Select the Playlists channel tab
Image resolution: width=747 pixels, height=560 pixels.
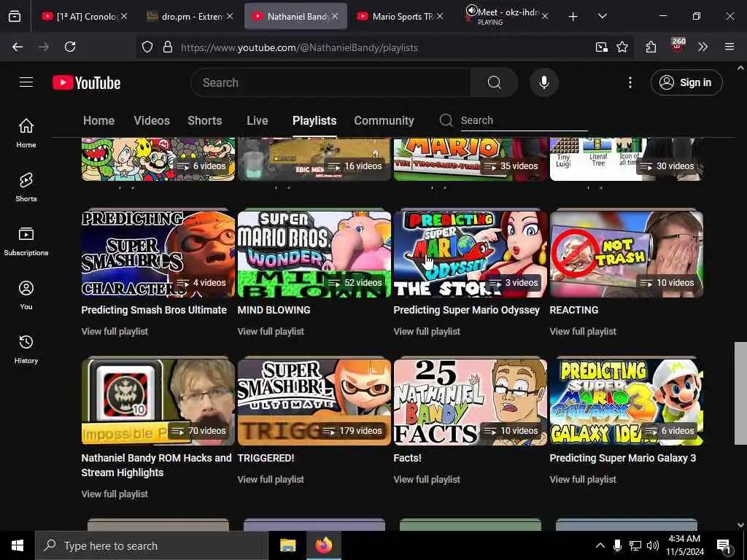(314, 120)
